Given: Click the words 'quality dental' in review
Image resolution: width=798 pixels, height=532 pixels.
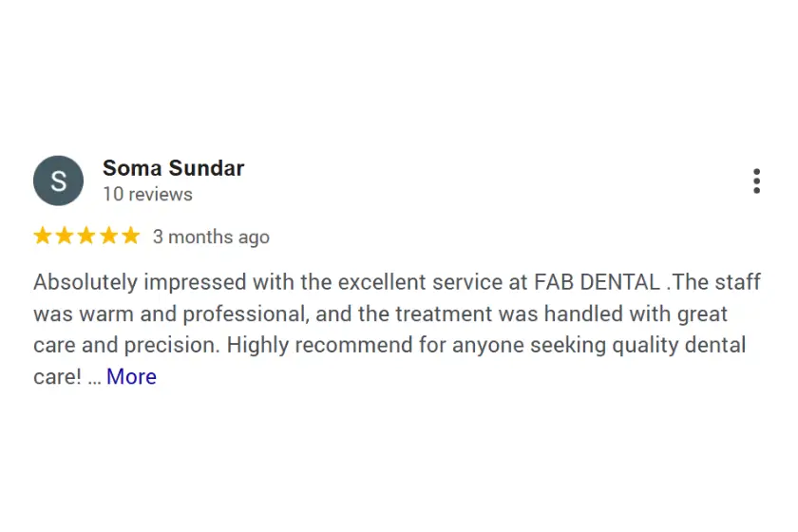Looking at the screenshot, I should (x=673, y=346).
